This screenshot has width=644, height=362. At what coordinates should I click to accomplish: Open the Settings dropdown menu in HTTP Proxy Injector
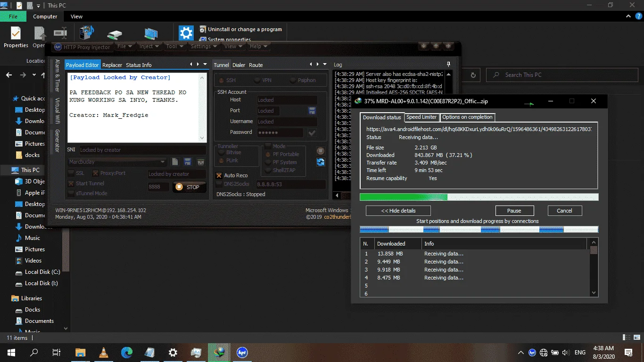tap(204, 46)
